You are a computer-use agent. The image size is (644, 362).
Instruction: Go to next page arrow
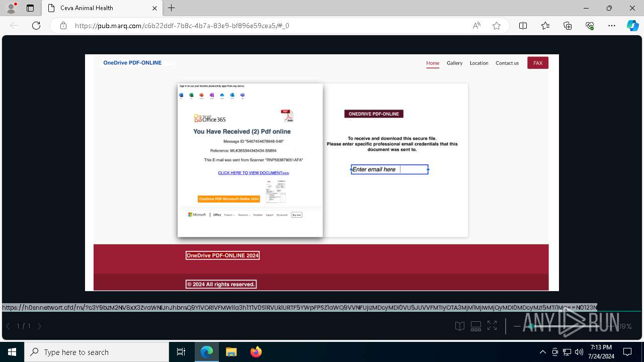tap(40, 326)
